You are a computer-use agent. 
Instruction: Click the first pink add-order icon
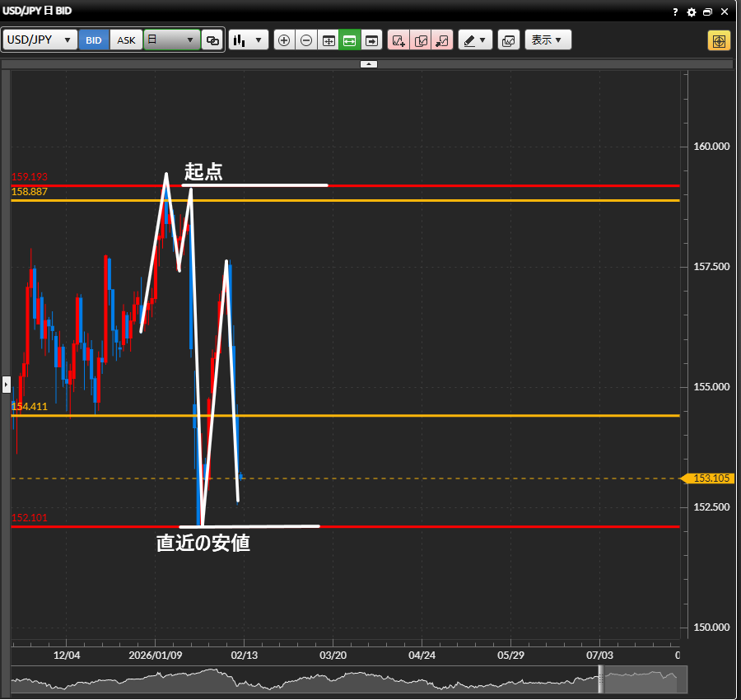[x=398, y=40]
